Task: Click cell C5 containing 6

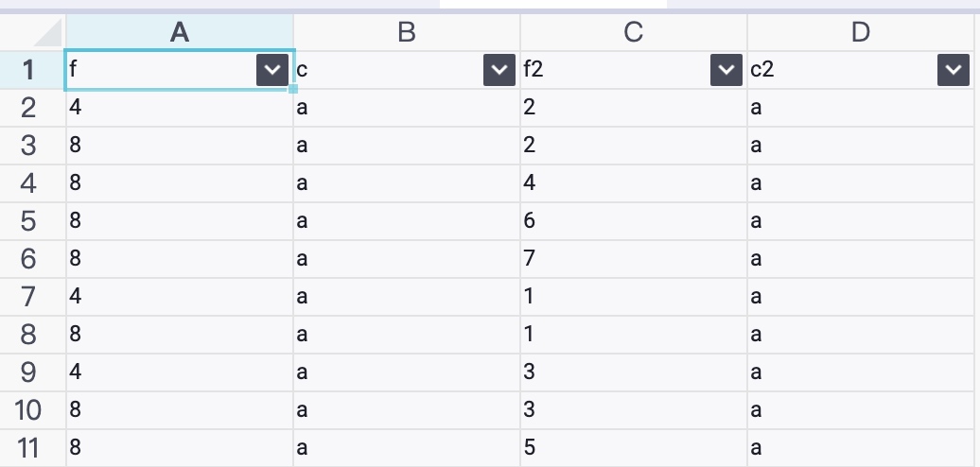Action: 633,221
